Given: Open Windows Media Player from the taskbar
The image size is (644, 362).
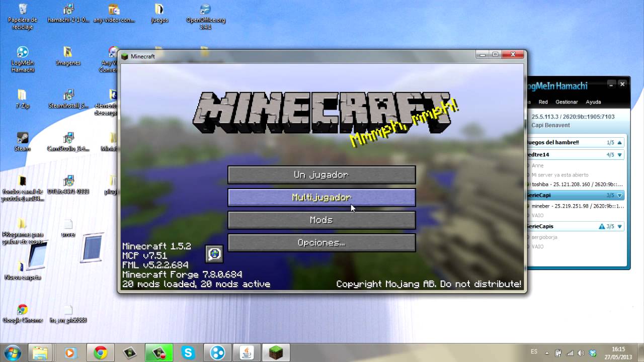Looking at the screenshot, I should [69, 353].
